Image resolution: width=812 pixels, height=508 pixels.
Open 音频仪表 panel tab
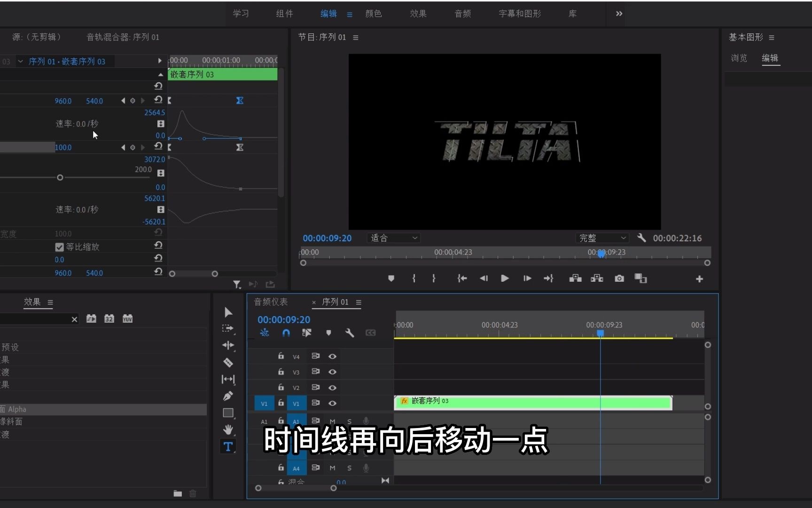point(271,302)
